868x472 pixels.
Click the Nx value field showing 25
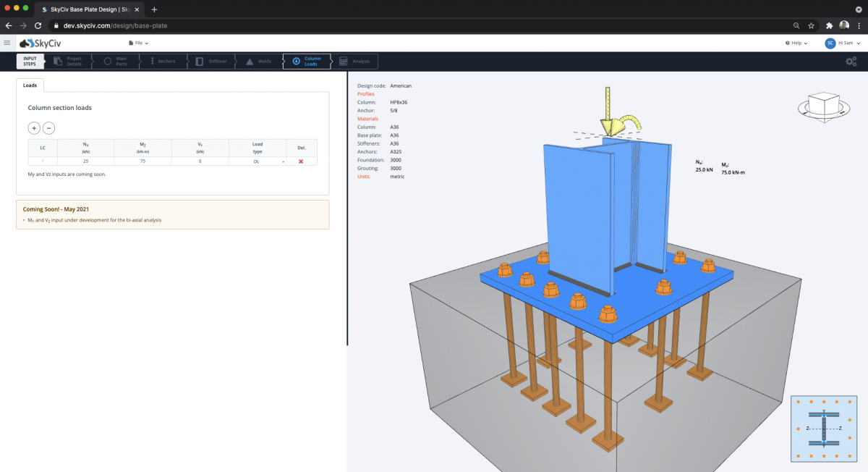click(85, 161)
